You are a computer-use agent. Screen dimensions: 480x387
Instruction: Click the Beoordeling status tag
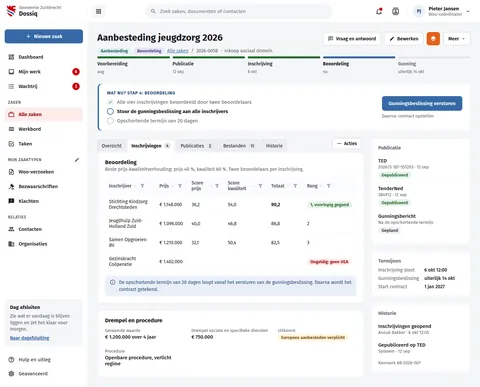[x=149, y=51]
